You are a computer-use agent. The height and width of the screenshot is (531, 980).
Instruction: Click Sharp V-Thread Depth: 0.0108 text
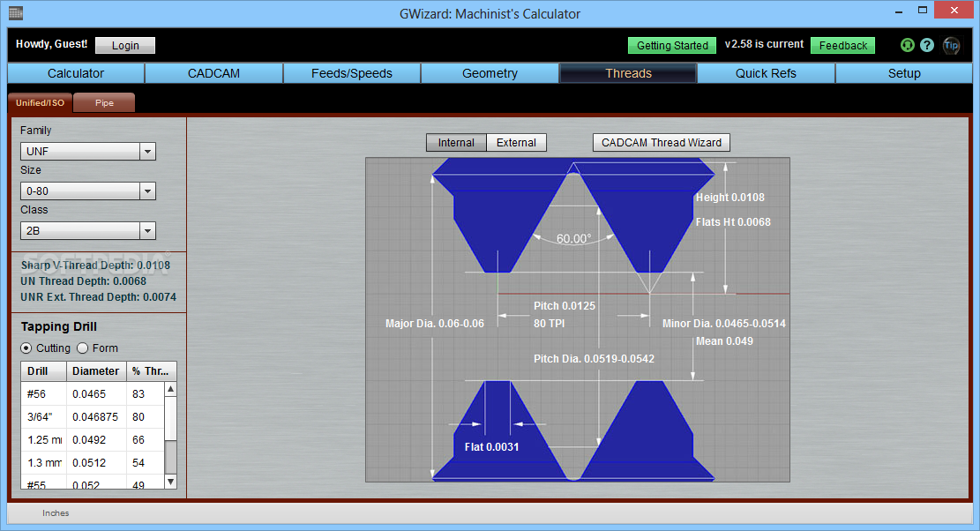coord(95,265)
